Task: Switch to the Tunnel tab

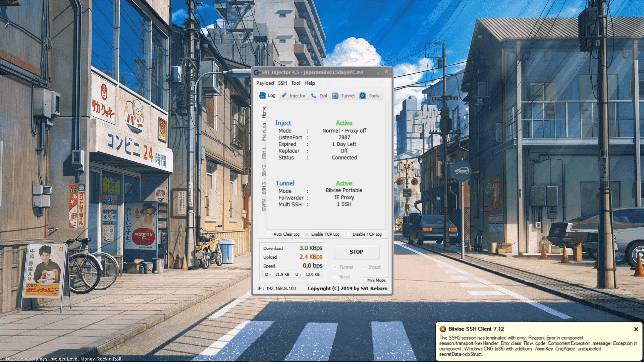Action: 344,96
